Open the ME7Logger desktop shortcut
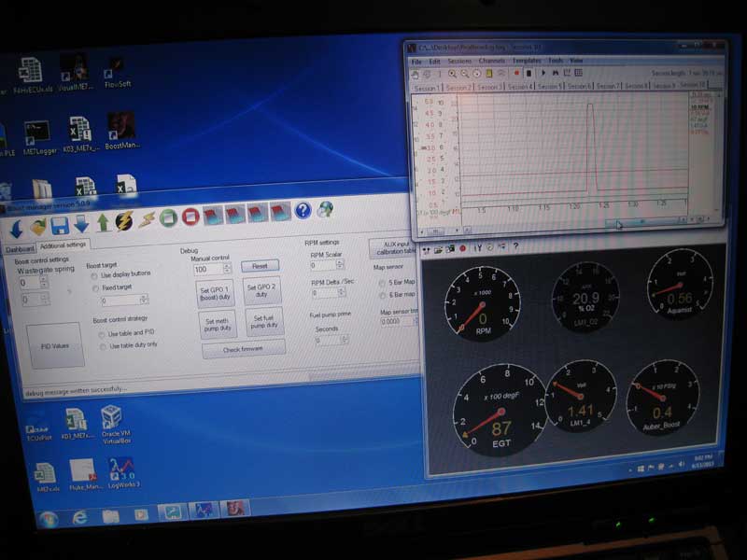747x560 pixels. (x=37, y=136)
